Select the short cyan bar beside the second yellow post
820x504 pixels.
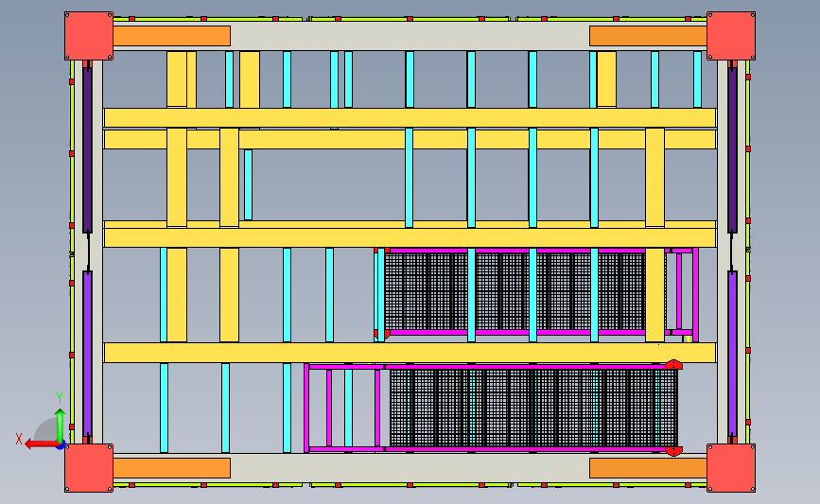coord(249,184)
